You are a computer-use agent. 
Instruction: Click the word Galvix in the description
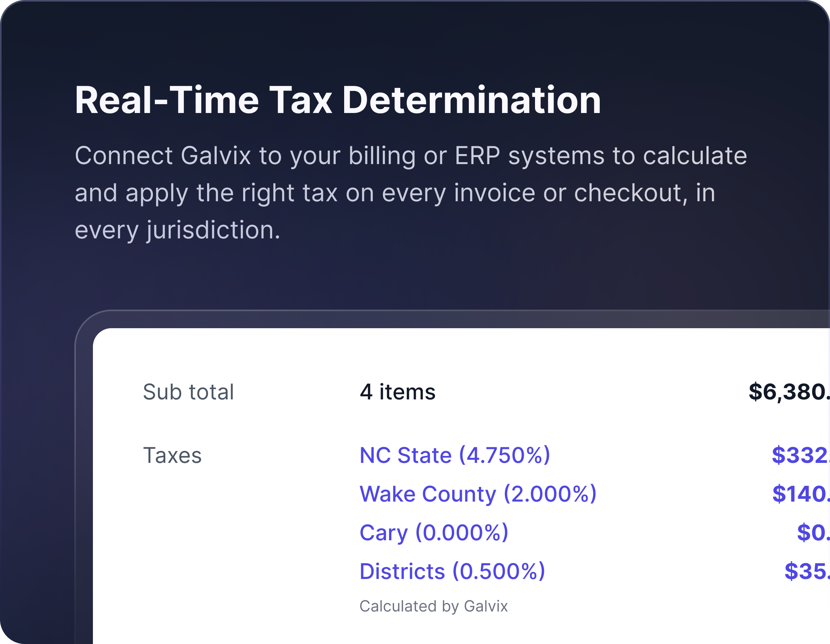point(216,156)
